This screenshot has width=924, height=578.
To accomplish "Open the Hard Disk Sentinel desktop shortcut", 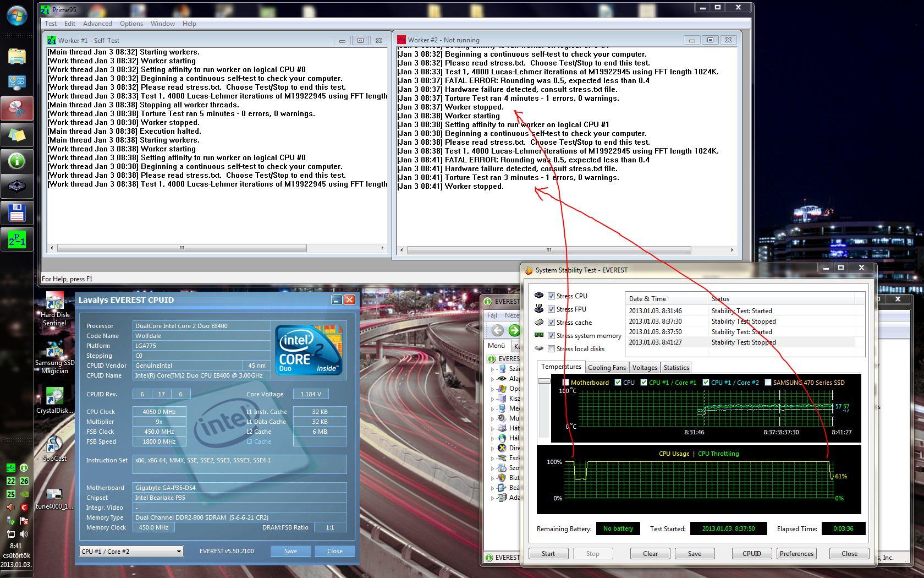I will point(54,308).
